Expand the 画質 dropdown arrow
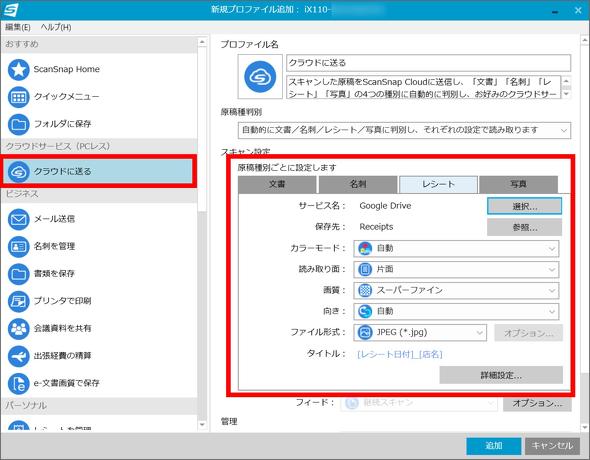590x460 pixels. coord(552,291)
